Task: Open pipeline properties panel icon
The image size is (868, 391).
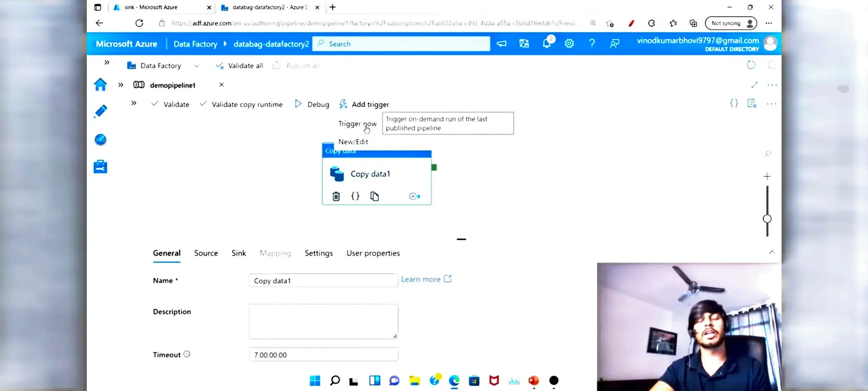Action: tap(752, 103)
